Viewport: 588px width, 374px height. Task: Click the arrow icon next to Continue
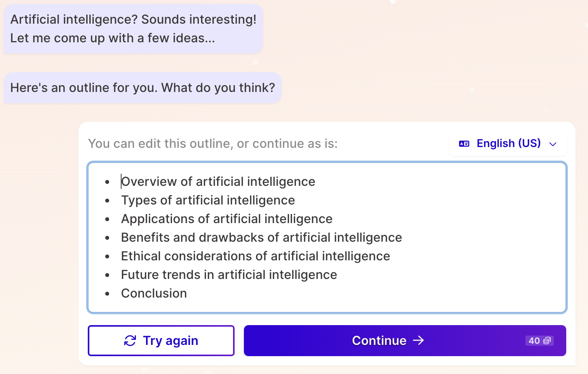pos(418,341)
